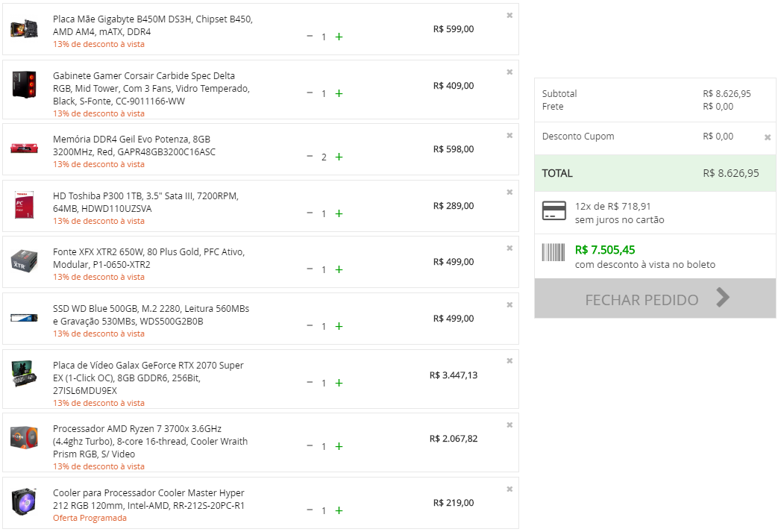Image resolution: width=781 pixels, height=532 pixels.
Task: Increase quantity of Geil Evo Potenza memory
Action: [x=339, y=157]
